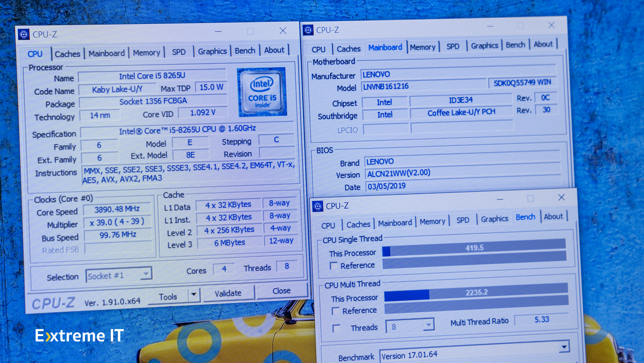This screenshot has width=644, height=363.
Task: Select About tab in Mainboard window
Action: 543,44
